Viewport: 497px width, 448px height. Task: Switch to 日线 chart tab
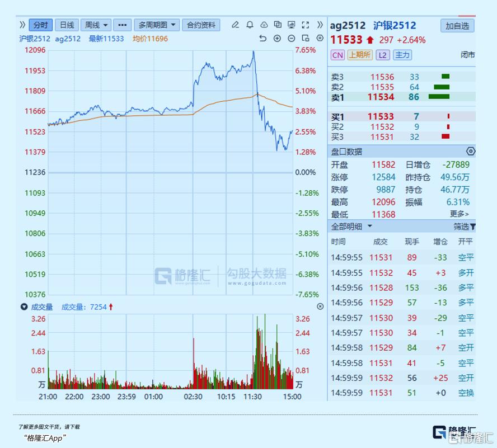pos(67,25)
